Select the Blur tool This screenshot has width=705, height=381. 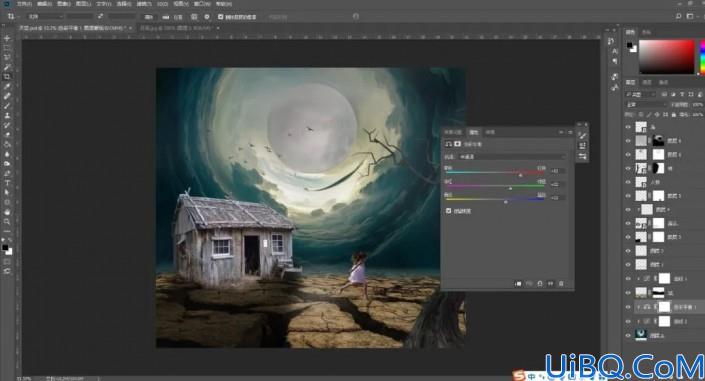[x=7, y=154]
